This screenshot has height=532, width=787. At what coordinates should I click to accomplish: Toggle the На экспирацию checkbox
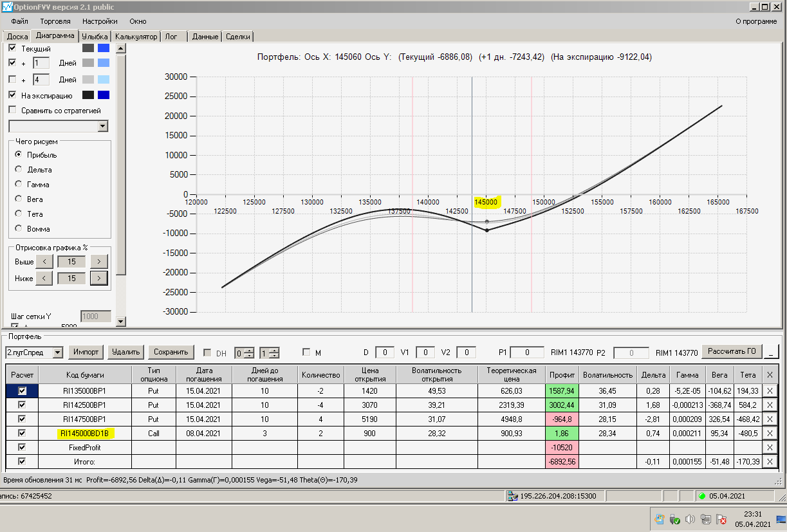point(12,95)
